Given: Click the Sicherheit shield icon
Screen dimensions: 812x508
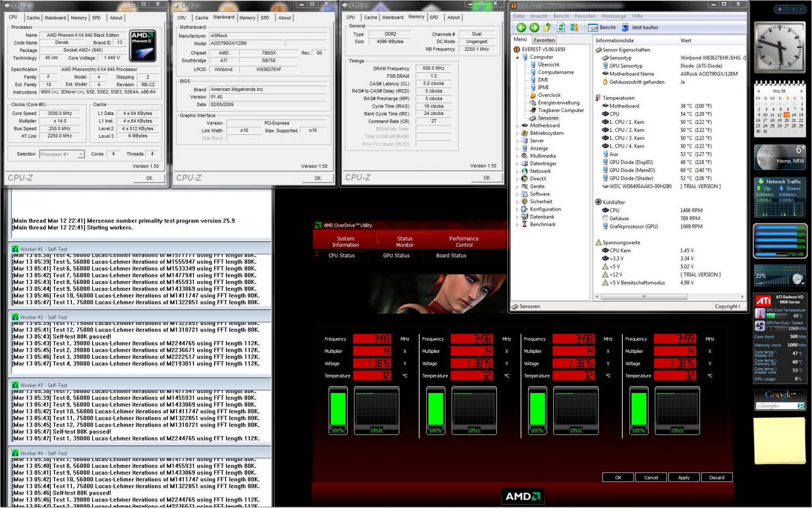Looking at the screenshot, I should pos(525,202).
